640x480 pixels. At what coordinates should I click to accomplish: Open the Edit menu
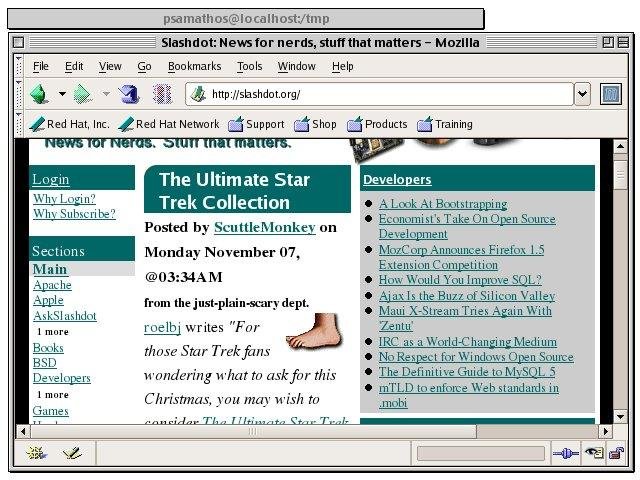click(74, 66)
